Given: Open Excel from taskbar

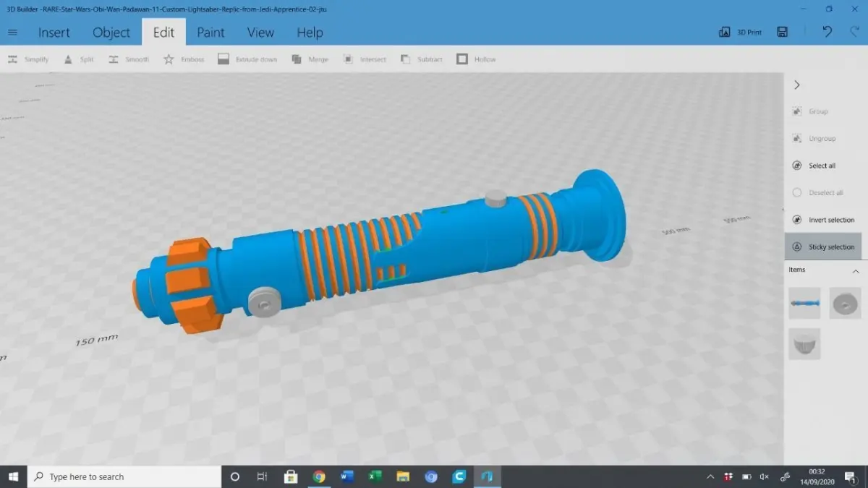Looking at the screenshot, I should click(x=375, y=476).
